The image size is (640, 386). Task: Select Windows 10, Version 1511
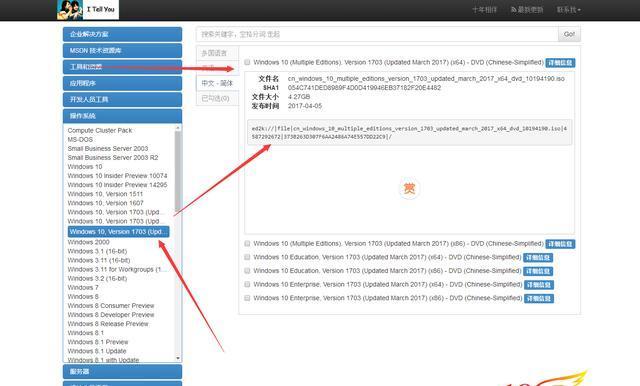click(105, 194)
